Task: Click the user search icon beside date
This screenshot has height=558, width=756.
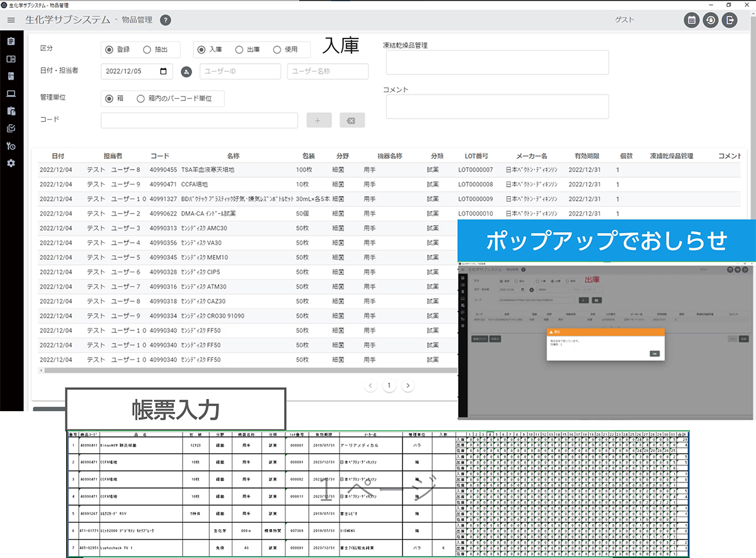Action: pos(186,72)
